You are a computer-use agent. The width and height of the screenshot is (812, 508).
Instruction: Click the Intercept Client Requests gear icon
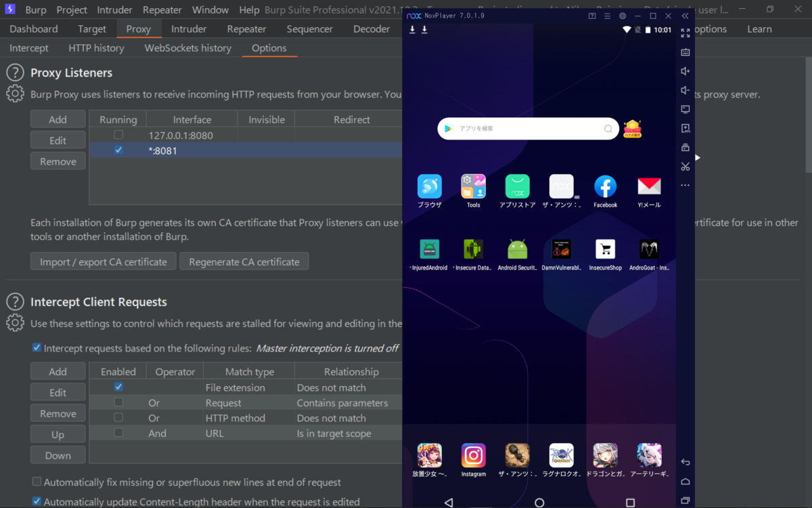tap(15, 323)
